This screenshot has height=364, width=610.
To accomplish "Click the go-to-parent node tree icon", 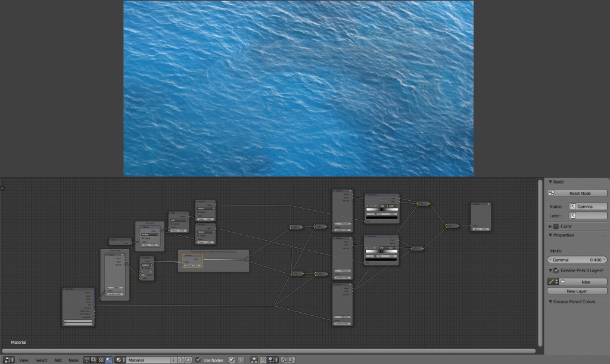I will coord(241,360).
